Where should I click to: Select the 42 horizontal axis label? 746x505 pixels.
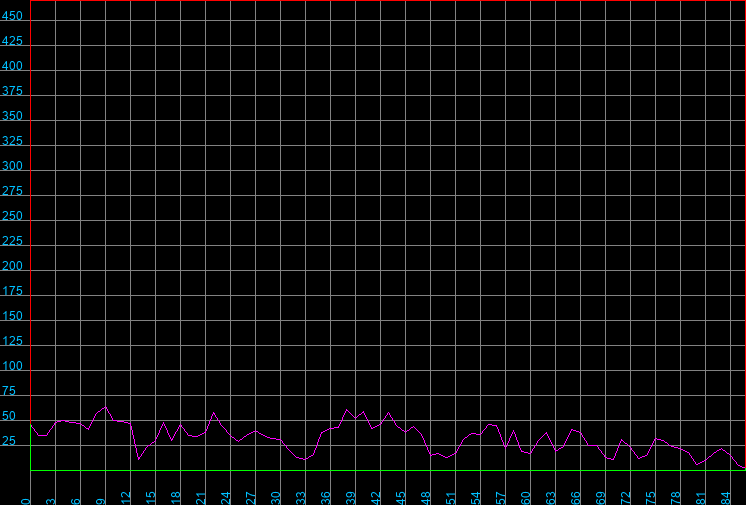click(x=376, y=498)
